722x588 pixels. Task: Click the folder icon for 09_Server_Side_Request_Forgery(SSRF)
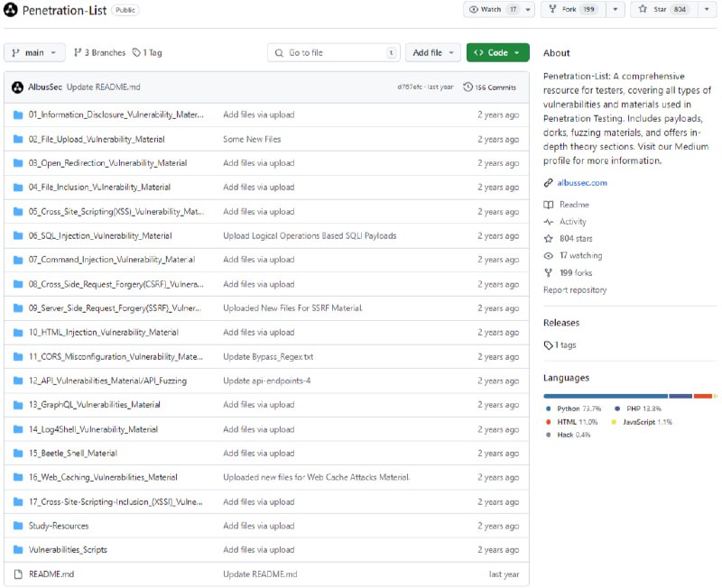click(x=18, y=308)
